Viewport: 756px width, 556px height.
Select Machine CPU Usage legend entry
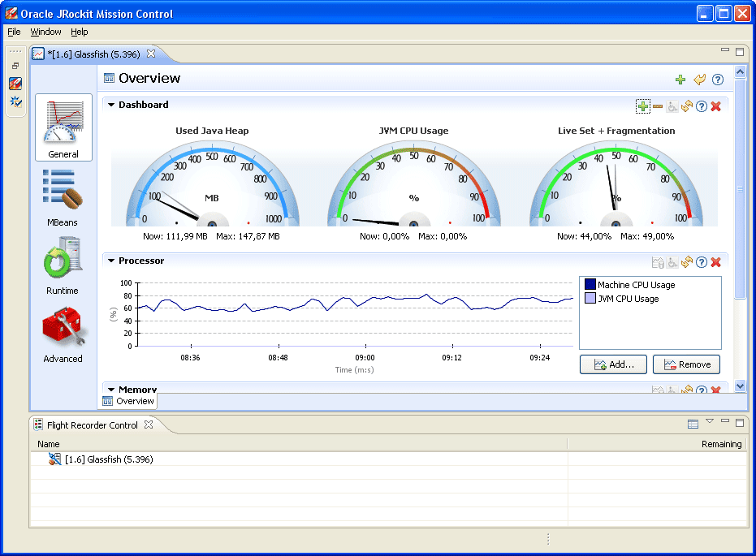click(636, 285)
